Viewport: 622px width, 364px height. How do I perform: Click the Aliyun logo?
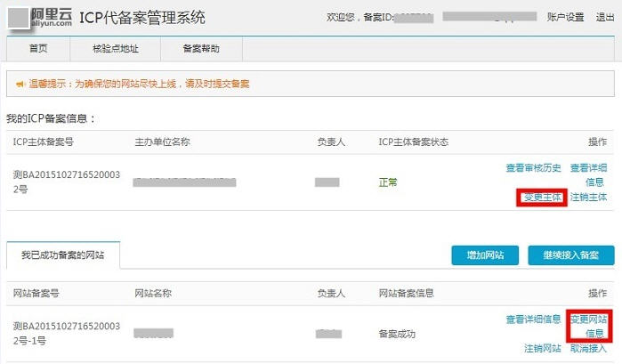click(39, 17)
